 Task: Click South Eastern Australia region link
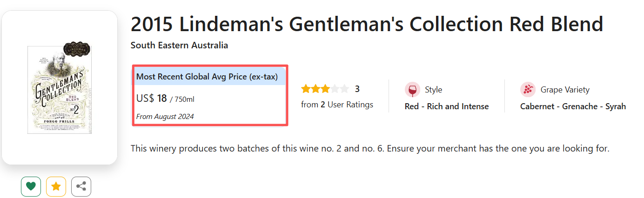click(x=179, y=45)
